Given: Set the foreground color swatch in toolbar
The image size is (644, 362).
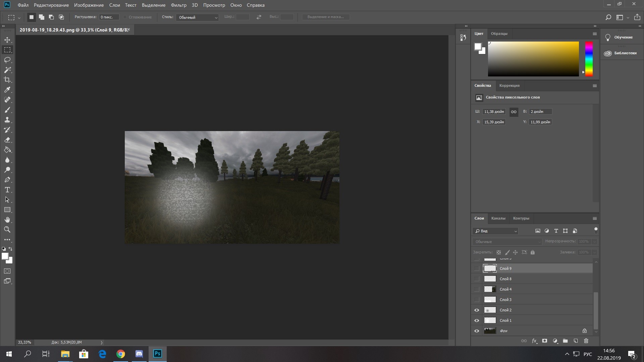Looking at the screenshot, I should click(x=5, y=256).
